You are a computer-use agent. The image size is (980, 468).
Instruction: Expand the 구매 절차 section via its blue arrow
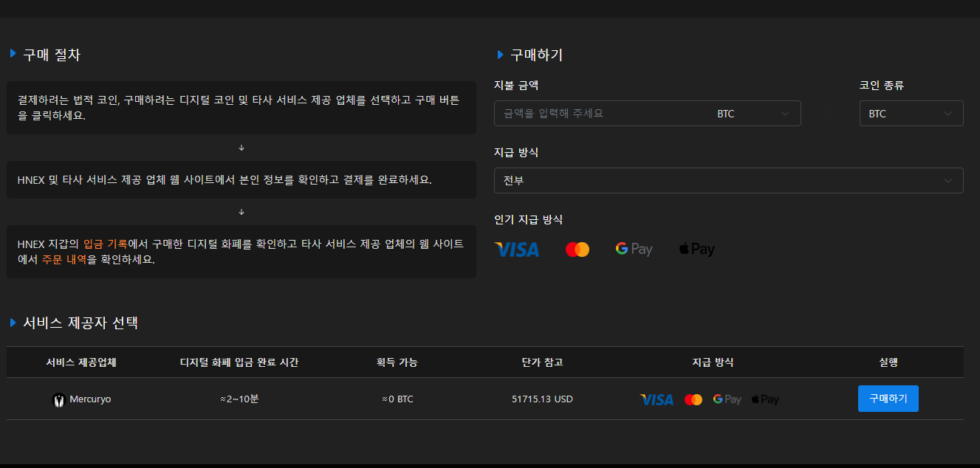(x=13, y=53)
